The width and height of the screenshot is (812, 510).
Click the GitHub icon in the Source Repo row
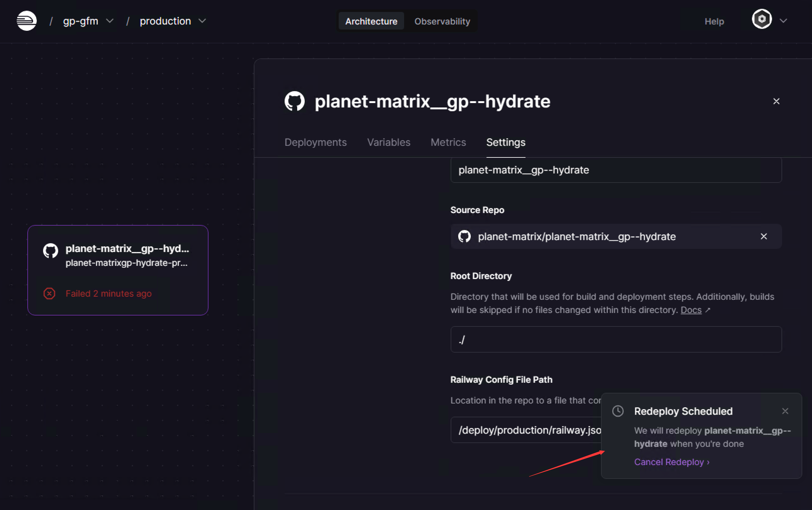coord(464,237)
